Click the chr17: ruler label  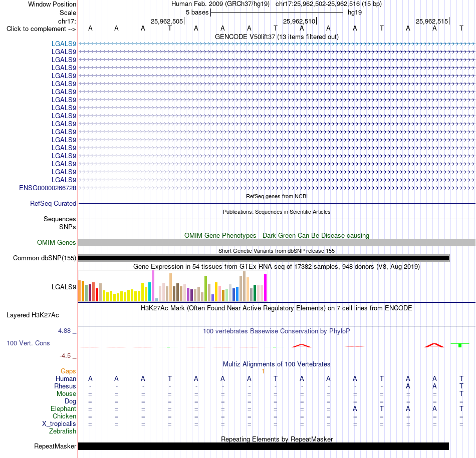coord(67,21)
